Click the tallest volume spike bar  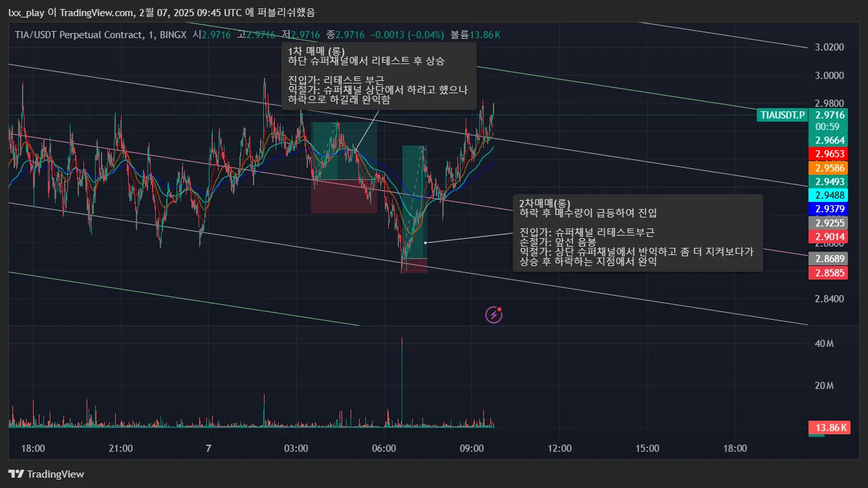(402, 382)
